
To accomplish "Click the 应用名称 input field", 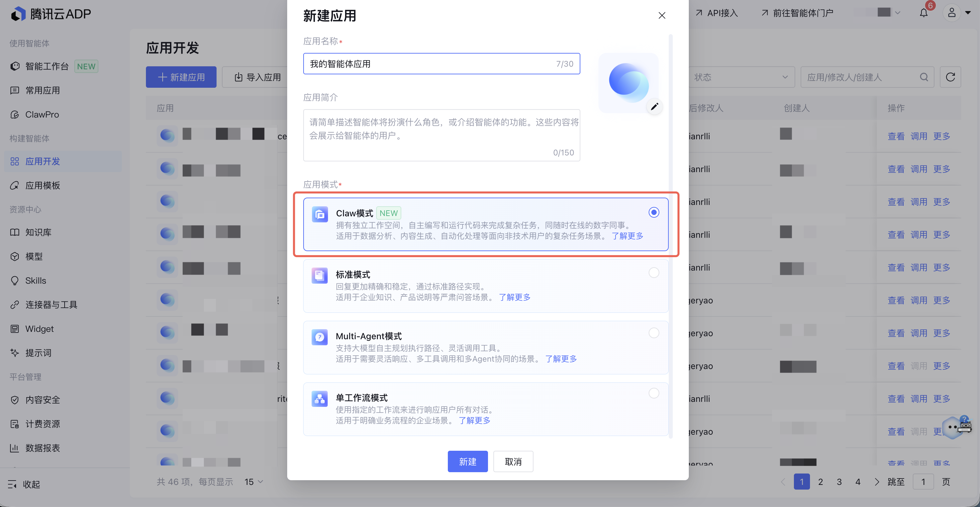I will coord(441,64).
